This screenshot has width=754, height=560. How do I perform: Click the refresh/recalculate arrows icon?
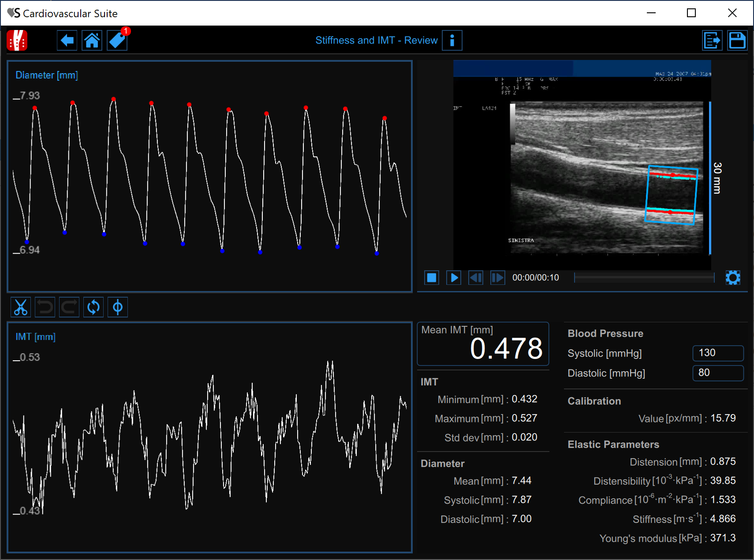pyautogui.click(x=93, y=307)
